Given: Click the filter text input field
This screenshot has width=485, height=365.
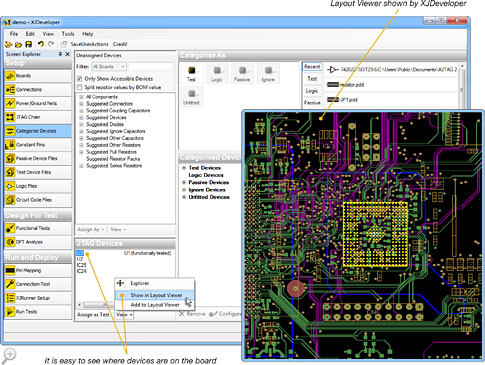Looking at the screenshot, I should (x=151, y=67).
